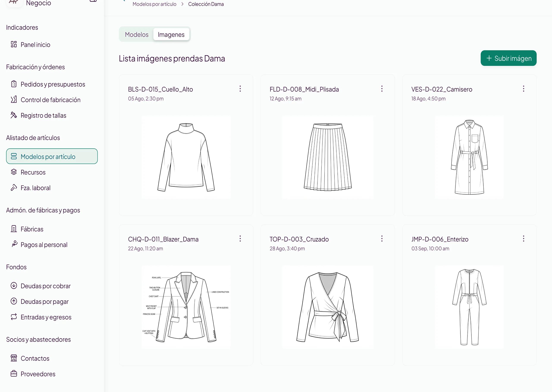
Task: Click the title JMP-D-006_Enterizo
Action: point(440,239)
